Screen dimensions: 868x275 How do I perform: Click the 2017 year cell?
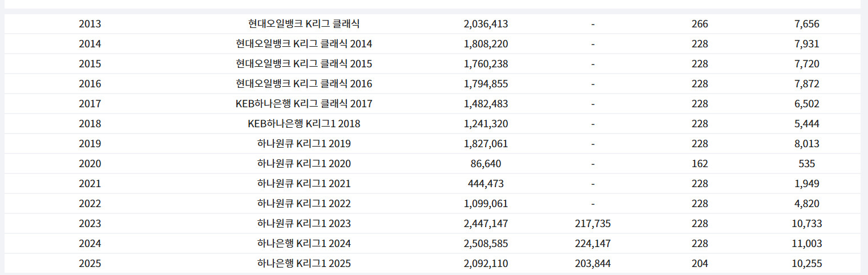(x=90, y=104)
